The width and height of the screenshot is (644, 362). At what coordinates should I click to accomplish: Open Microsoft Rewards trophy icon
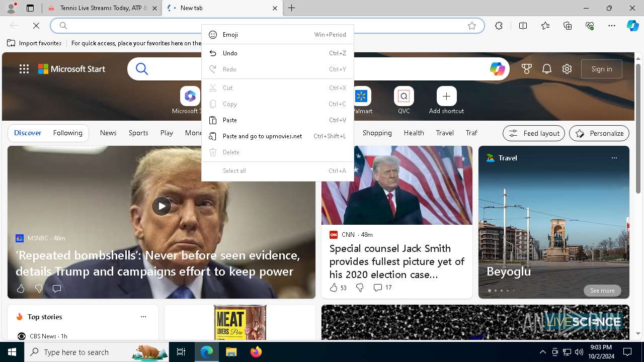527,69
